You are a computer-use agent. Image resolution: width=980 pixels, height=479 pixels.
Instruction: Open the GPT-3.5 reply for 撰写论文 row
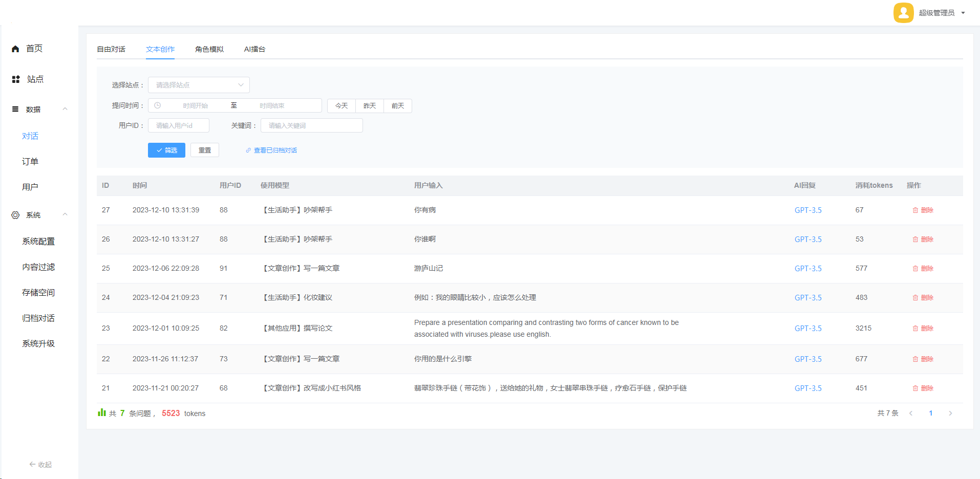coord(808,329)
